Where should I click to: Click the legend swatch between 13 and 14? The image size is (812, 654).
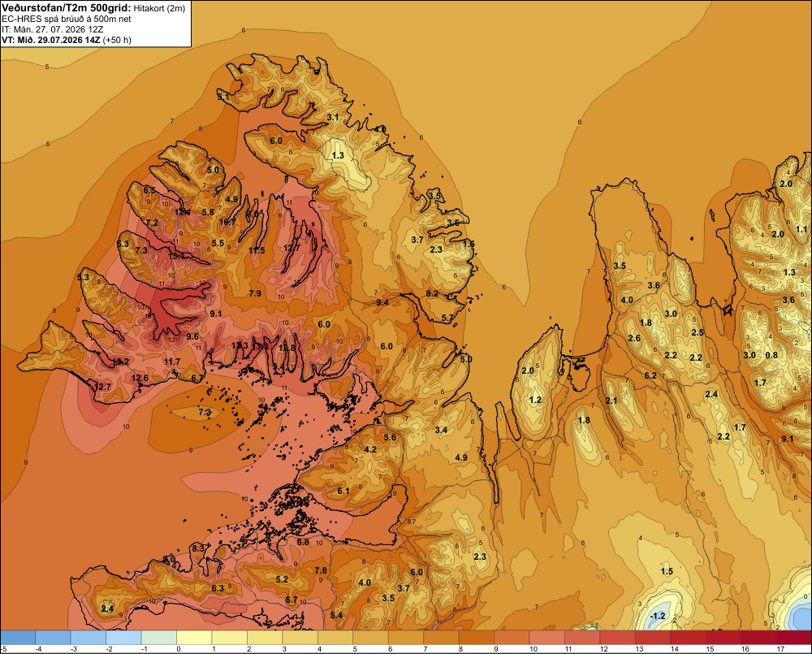[653, 638]
